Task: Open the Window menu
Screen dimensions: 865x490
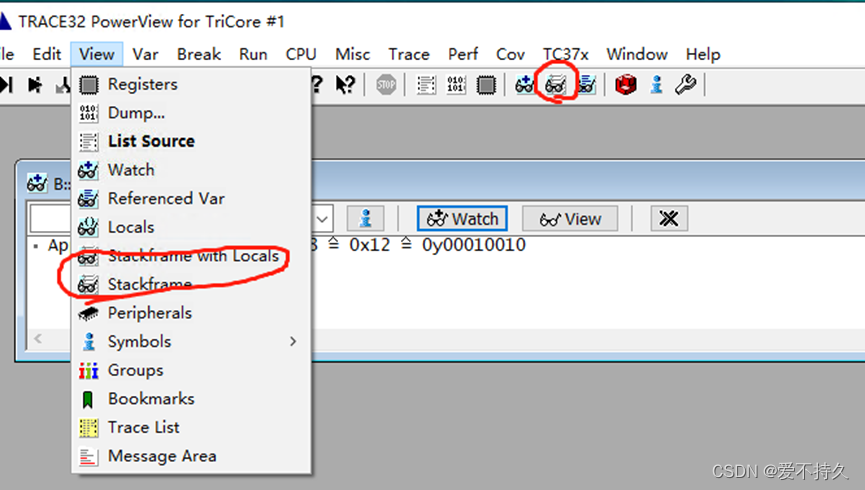Action: pyautogui.click(x=637, y=54)
